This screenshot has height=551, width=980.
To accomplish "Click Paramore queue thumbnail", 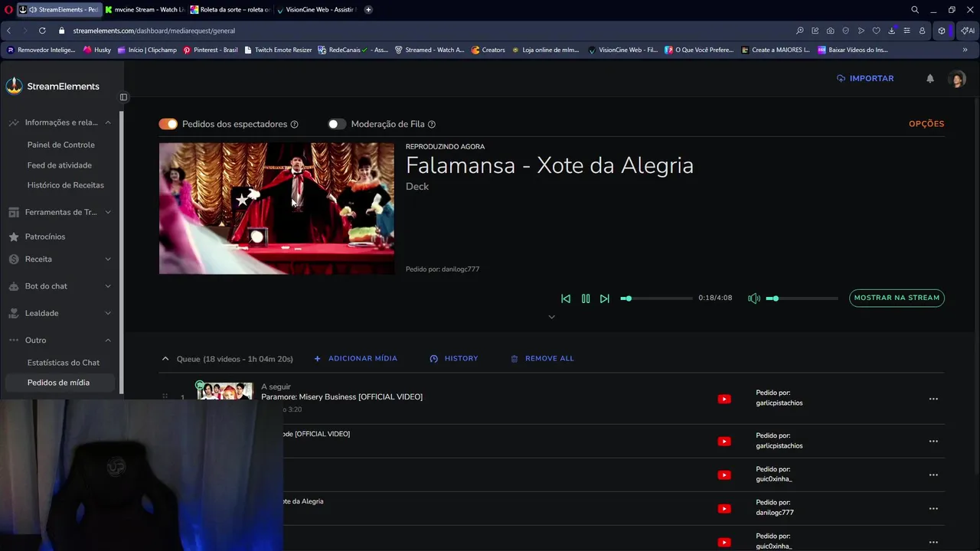I will pyautogui.click(x=224, y=391).
